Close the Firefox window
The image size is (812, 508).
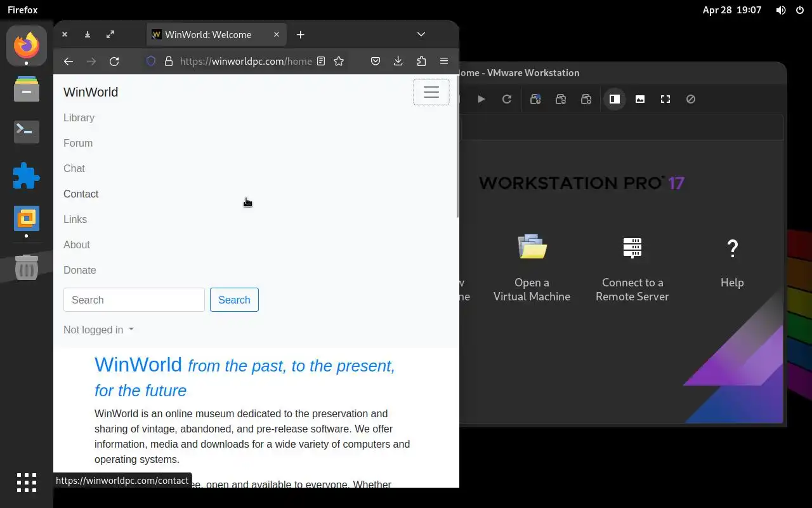coord(65,34)
